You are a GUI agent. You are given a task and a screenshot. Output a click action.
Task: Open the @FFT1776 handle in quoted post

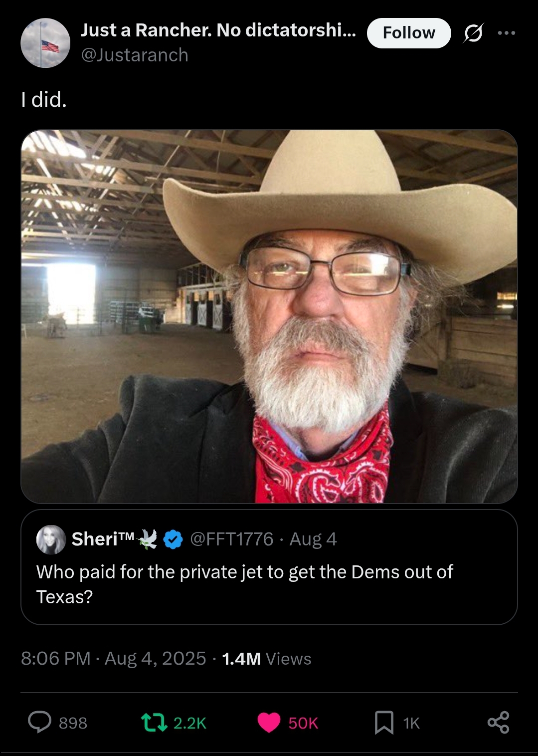232,539
